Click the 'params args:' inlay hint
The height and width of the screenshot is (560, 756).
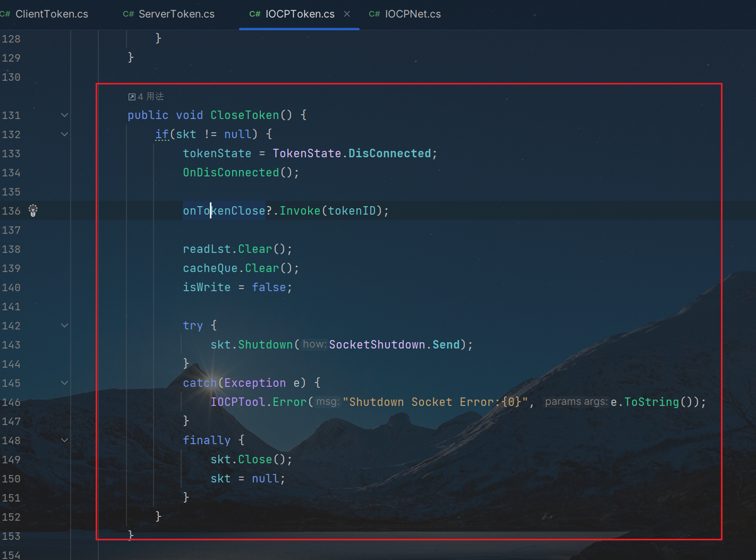click(576, 402)
